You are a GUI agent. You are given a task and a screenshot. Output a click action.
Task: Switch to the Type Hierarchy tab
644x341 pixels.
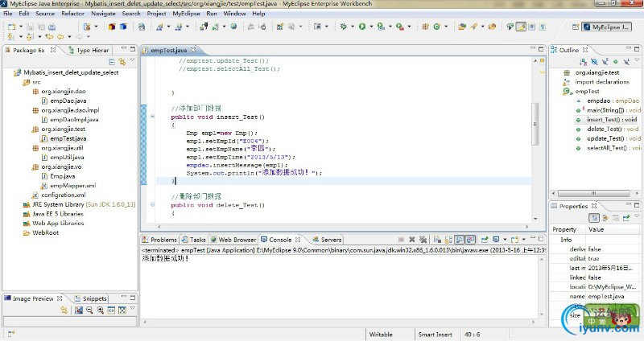89,50
